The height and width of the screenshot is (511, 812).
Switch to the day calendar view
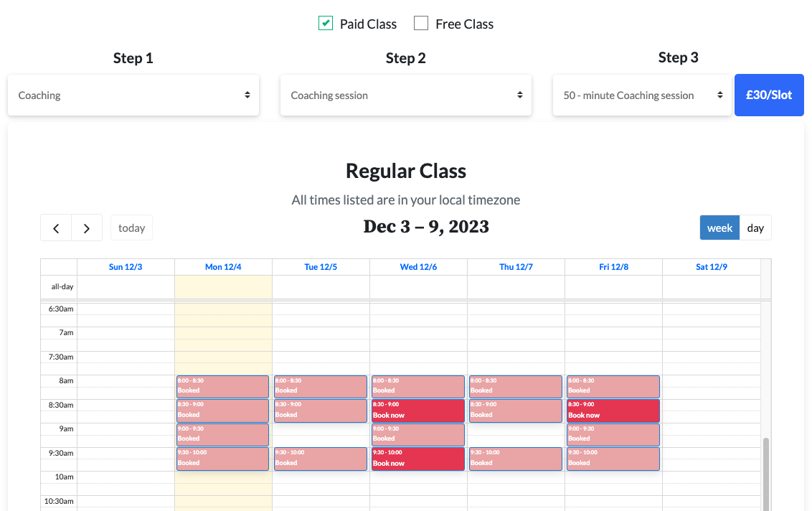(755, 228)
